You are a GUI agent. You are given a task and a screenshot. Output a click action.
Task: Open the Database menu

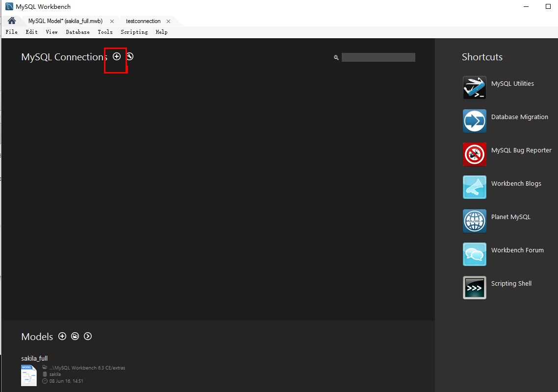point(77,32)
